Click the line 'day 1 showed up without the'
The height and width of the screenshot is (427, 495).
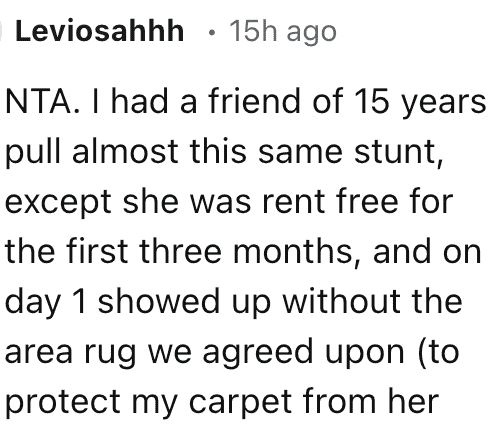234,302
